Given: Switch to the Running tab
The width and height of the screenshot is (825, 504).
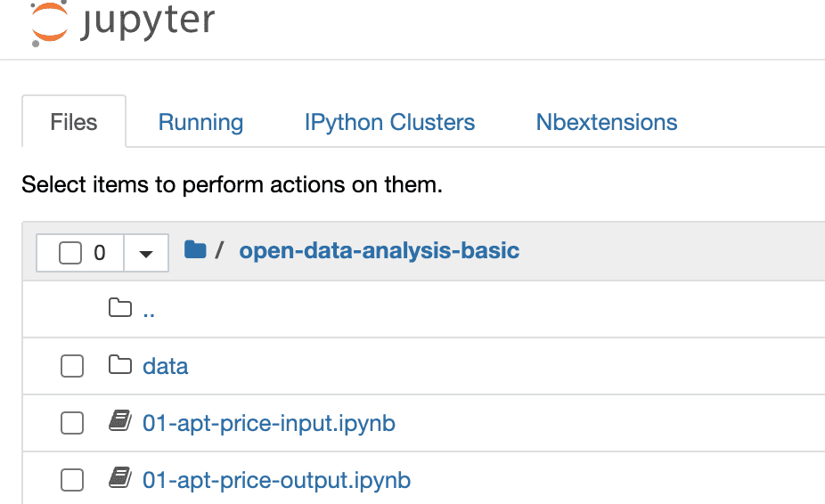Looking at the screenshot, I should click(200, 122).
